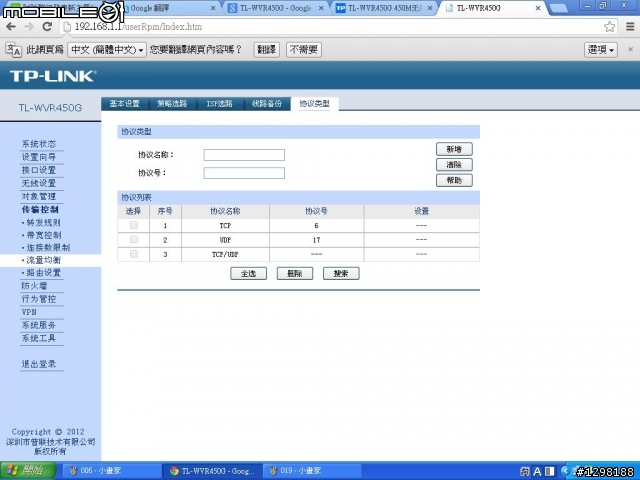Click the 协议名称 input field
The height and width of the screenshot is (480, 640).
point(244,155)
